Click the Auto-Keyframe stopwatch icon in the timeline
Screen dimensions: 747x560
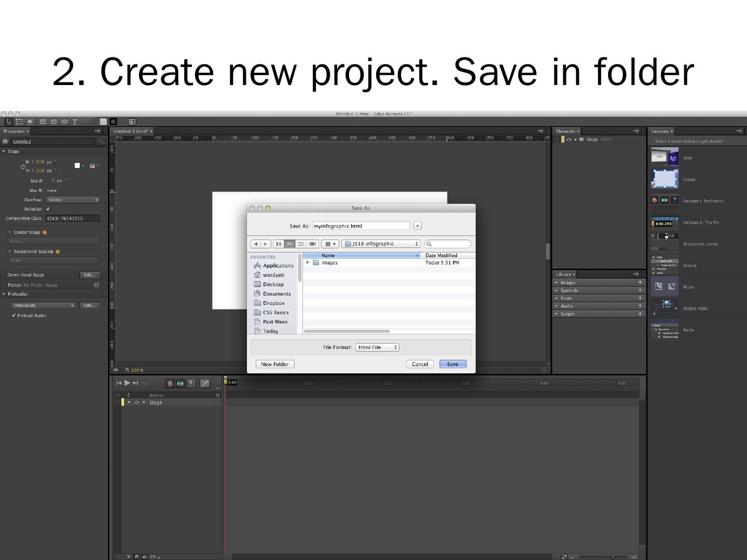coord(170,384)
